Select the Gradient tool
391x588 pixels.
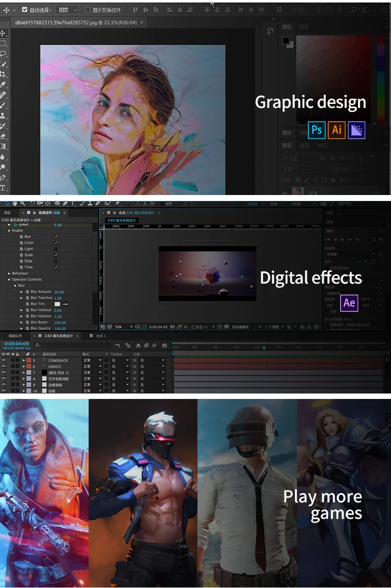(x=3, y=147)
